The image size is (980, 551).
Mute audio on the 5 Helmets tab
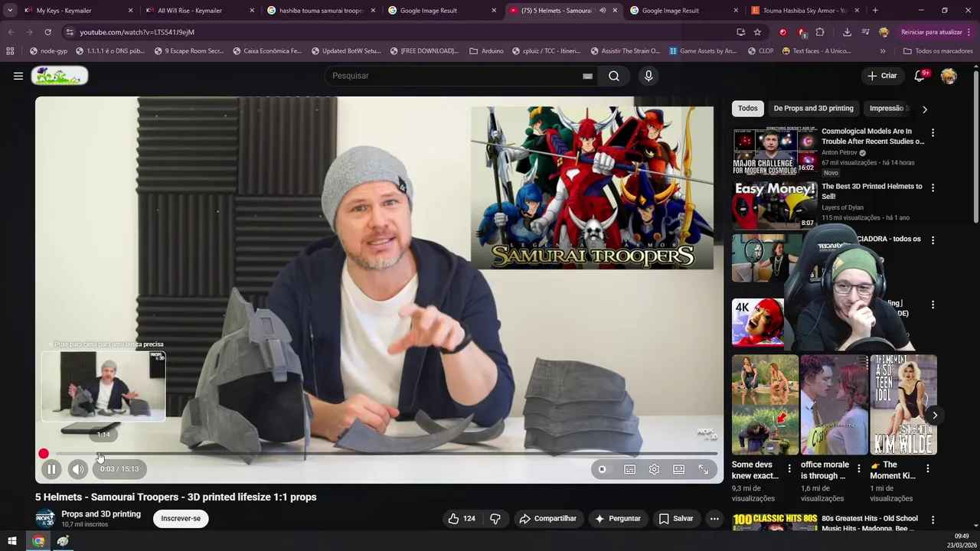point(603,11)
